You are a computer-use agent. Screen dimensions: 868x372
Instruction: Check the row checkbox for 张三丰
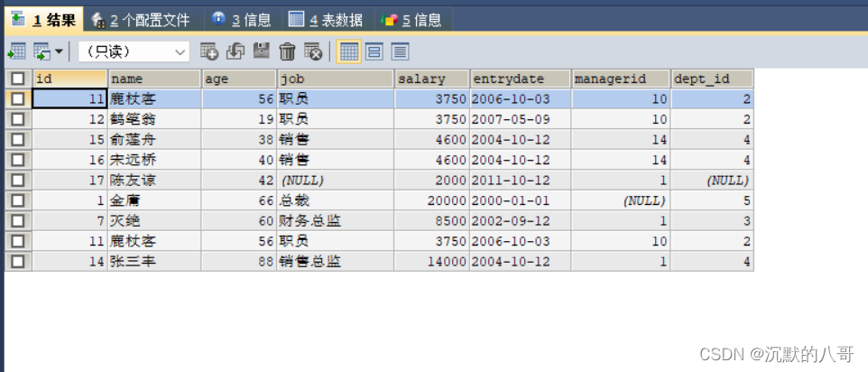[18, 261]
